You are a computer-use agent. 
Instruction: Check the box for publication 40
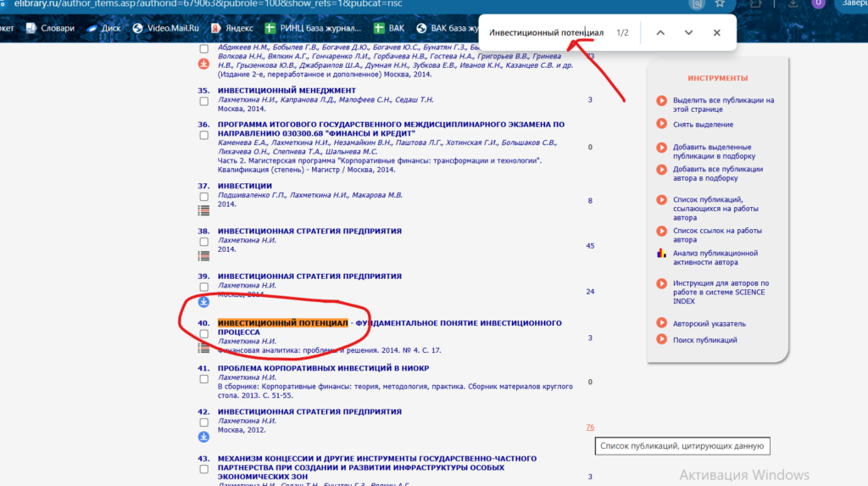(x=203, y=334)
